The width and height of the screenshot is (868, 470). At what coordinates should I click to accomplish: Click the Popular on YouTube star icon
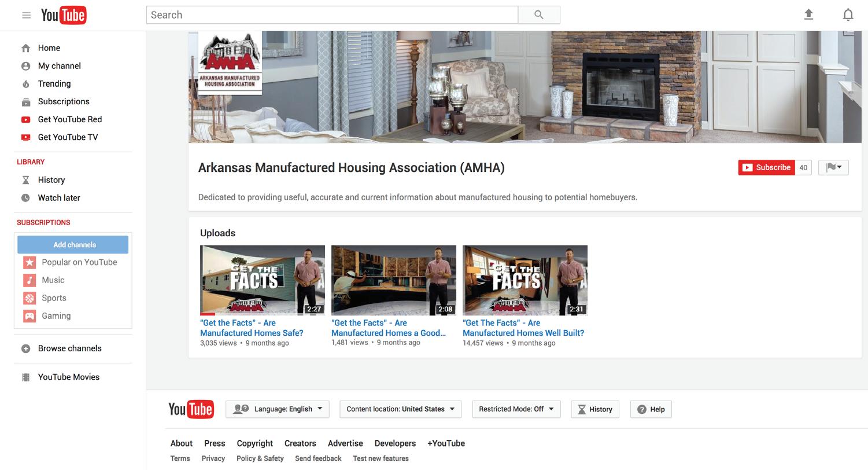point(29,262)
